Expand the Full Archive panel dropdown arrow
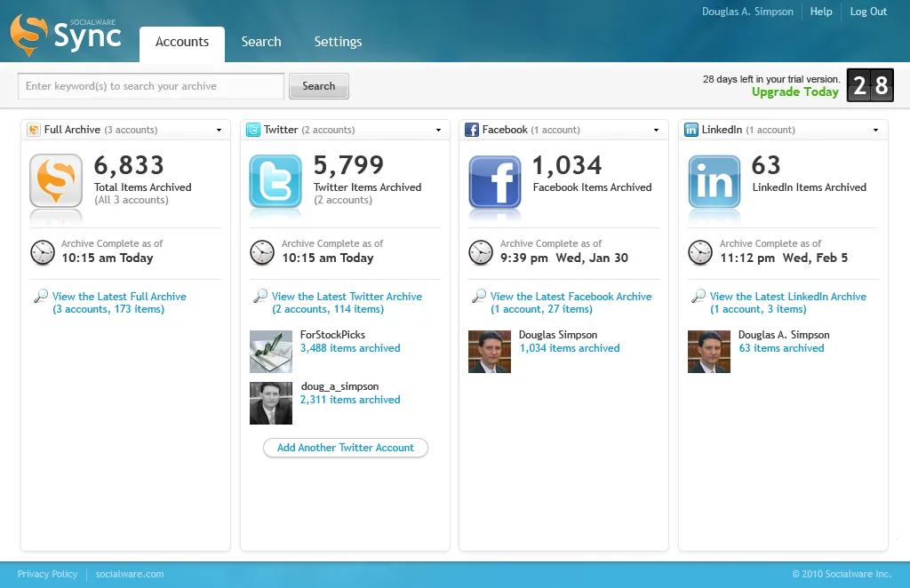The image size is (910, 588). [219, 130]
